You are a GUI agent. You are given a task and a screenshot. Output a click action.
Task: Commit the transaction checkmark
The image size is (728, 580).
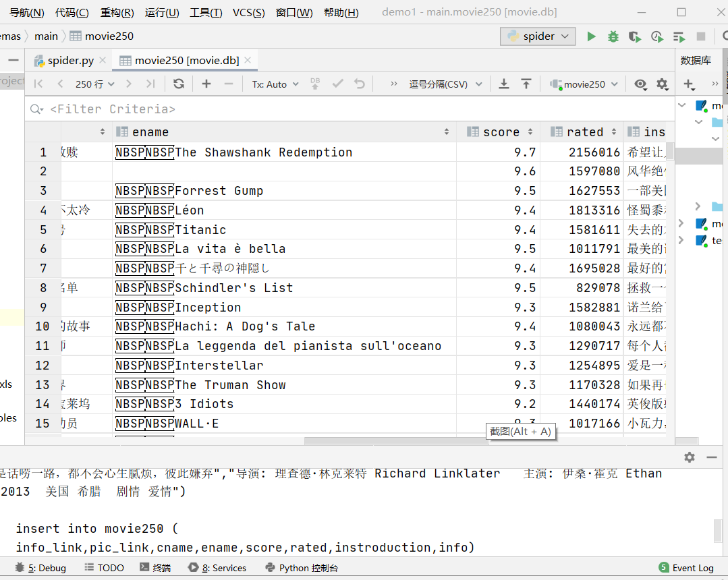[x=337, y=84]
